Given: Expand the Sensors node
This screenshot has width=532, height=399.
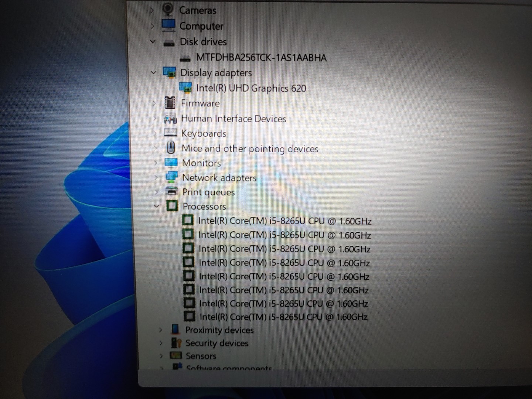Looking at the screenshot, I should tap(161, 356).
